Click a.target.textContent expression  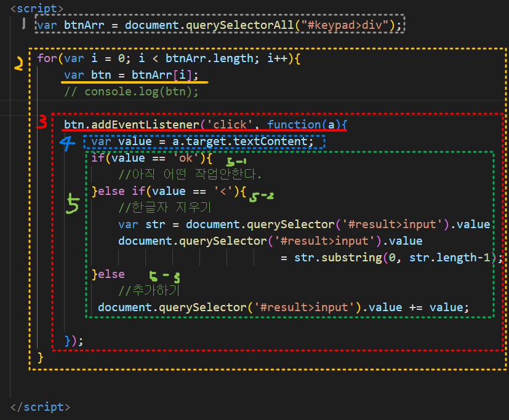(x=240, y=141)
